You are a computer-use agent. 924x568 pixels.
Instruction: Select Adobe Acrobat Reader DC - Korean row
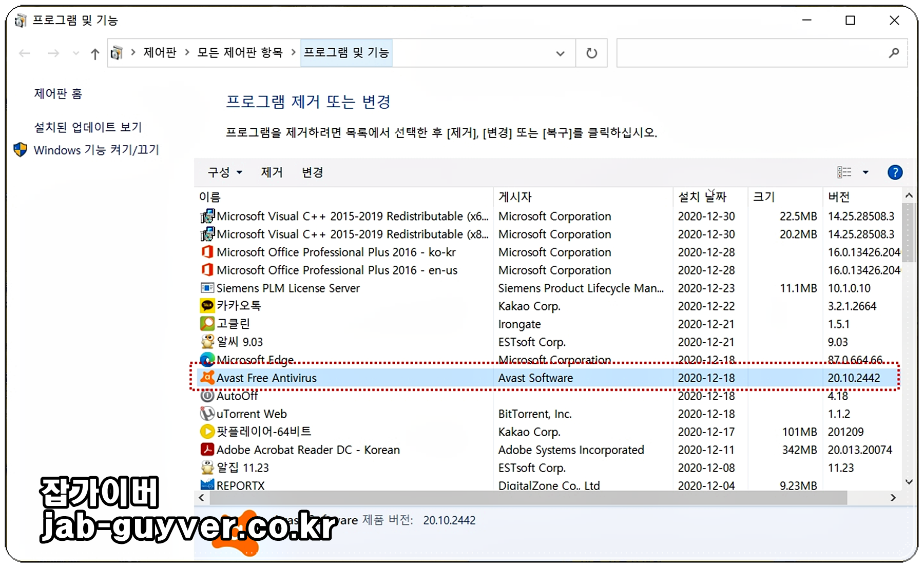coord(549,449)
